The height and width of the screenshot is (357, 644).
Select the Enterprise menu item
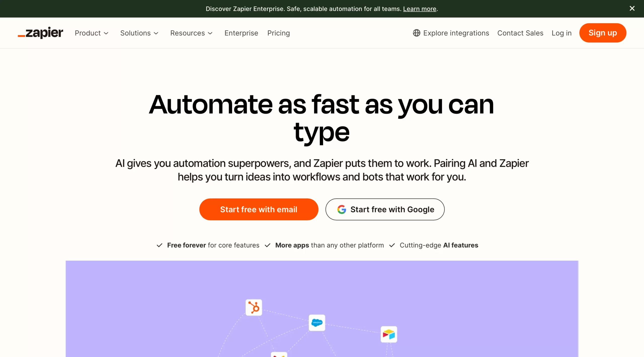point(241,32)
